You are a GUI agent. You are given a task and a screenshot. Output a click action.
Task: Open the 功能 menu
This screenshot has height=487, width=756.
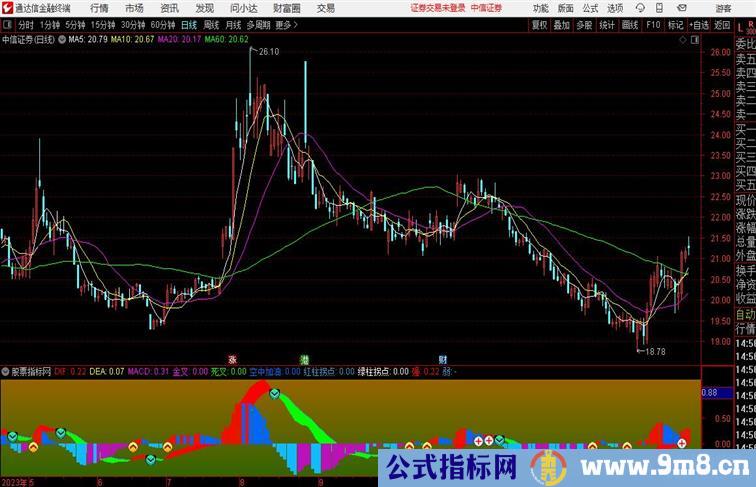540,8
